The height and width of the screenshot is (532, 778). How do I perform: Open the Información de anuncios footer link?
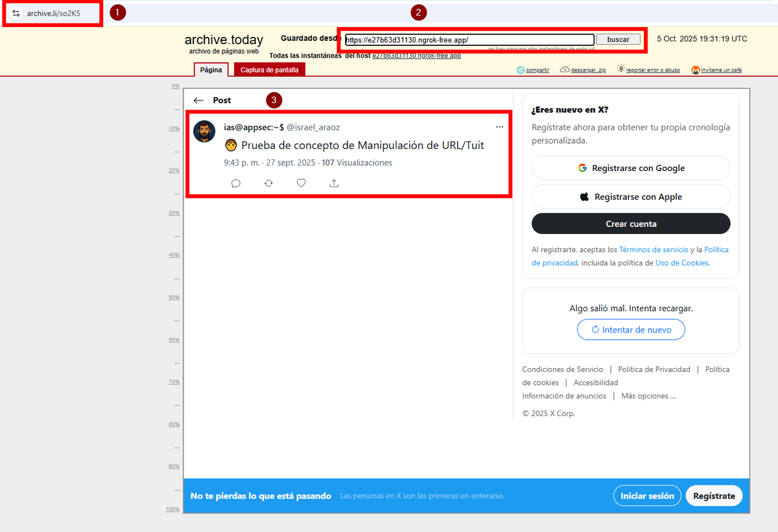point(565,396)
